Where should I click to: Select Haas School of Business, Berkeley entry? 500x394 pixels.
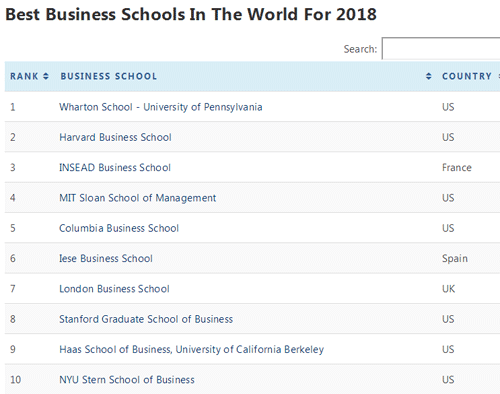point(192,349)
